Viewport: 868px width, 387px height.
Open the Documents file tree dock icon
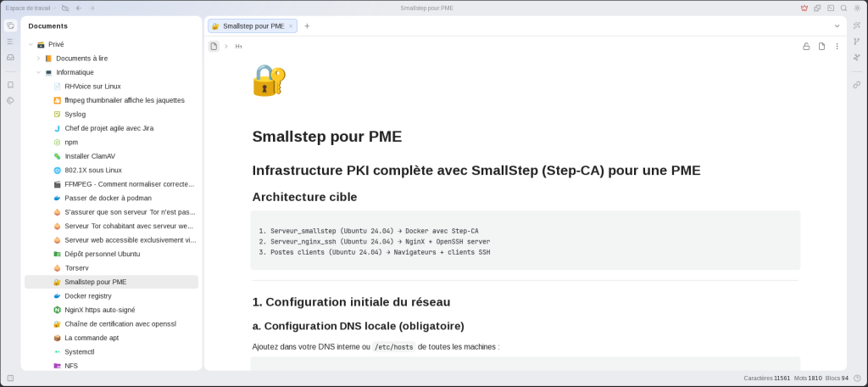(10, 25)
